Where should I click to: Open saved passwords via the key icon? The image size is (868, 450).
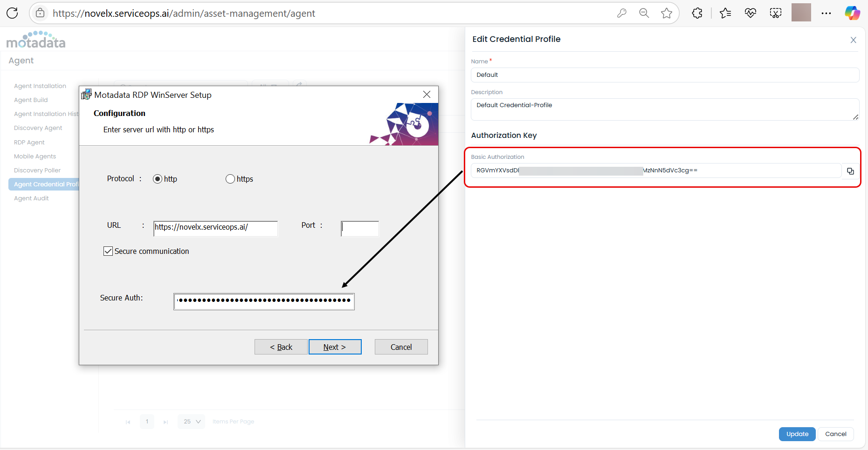point(622,13)
